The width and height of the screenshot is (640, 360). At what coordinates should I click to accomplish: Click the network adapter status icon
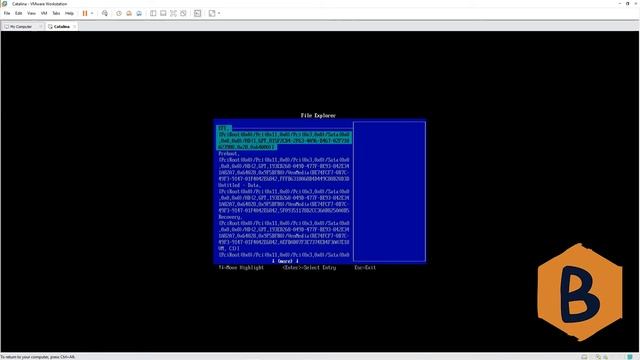(605, 357)
